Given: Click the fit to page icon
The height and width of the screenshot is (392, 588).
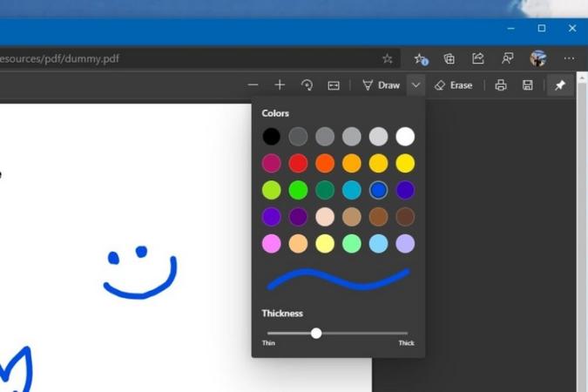Looking at the screenshot, I should tap(334, 85).
